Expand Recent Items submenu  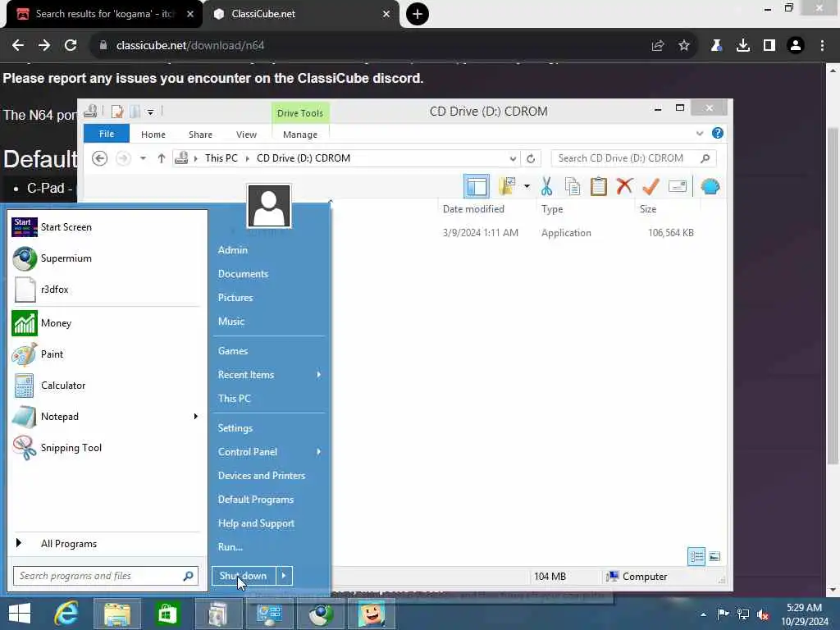click(319, 374)
